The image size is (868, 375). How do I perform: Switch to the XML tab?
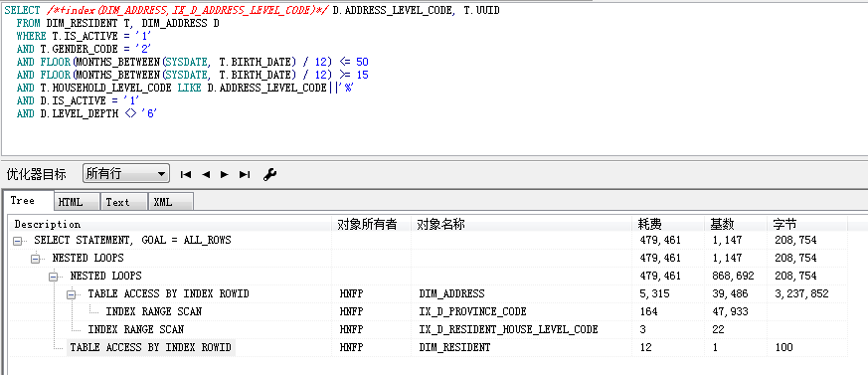pos(170,202)
